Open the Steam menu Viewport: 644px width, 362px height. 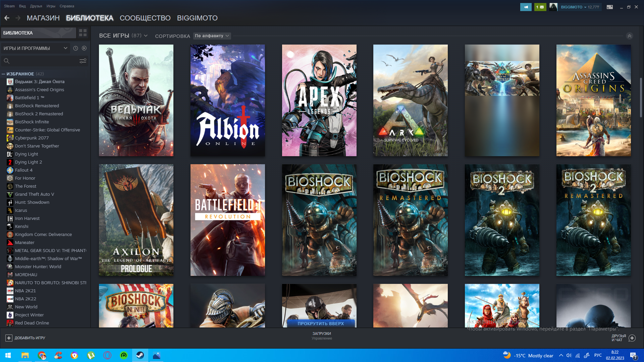point(9,6)
